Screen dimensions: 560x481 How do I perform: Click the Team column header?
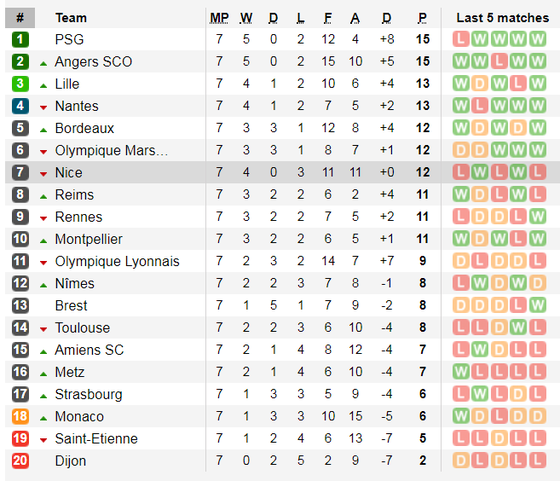(x=71, y=18)
